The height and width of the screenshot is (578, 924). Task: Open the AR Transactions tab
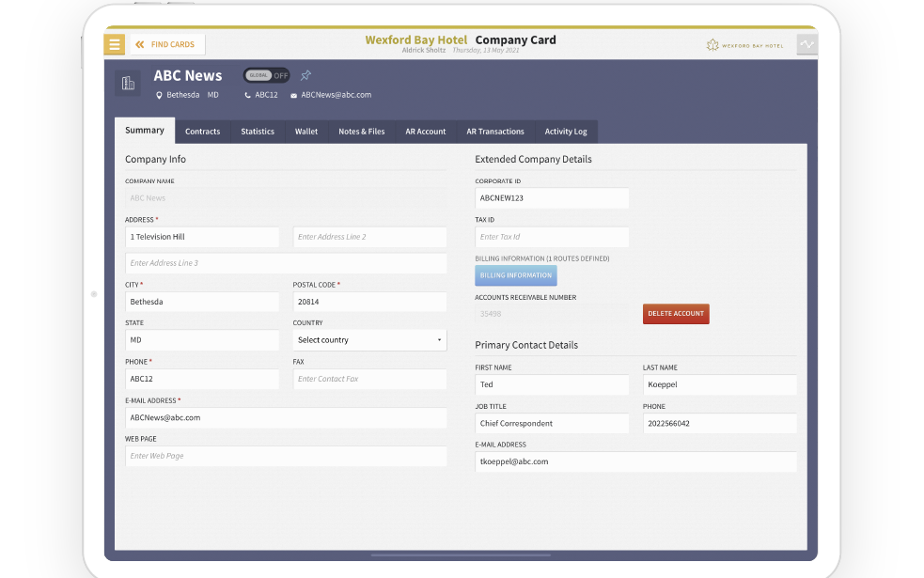(494, 132)
